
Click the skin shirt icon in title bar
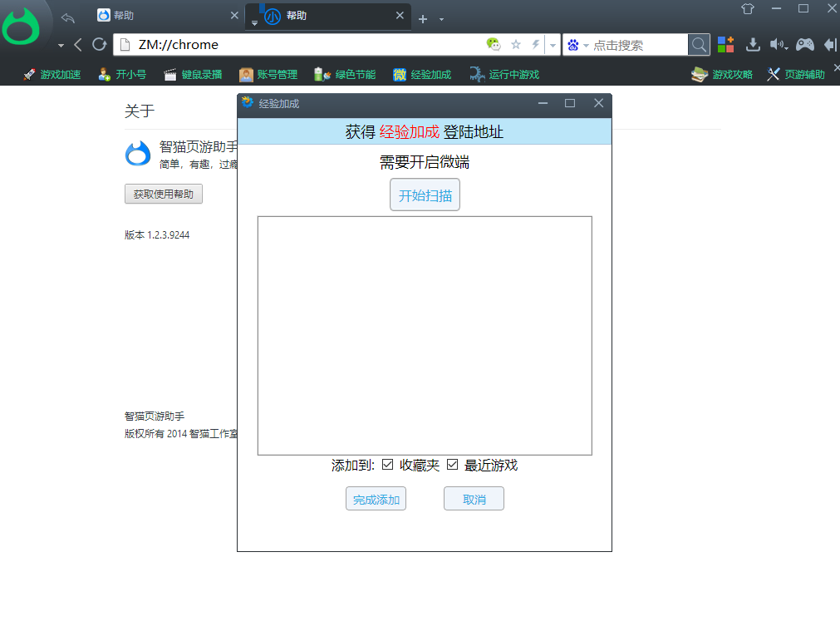747,8
